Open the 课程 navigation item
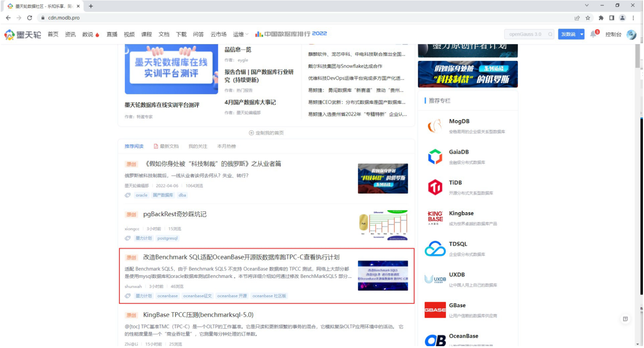Image resolution: width=644 pixels, height=348 pixels. (146, 34)
